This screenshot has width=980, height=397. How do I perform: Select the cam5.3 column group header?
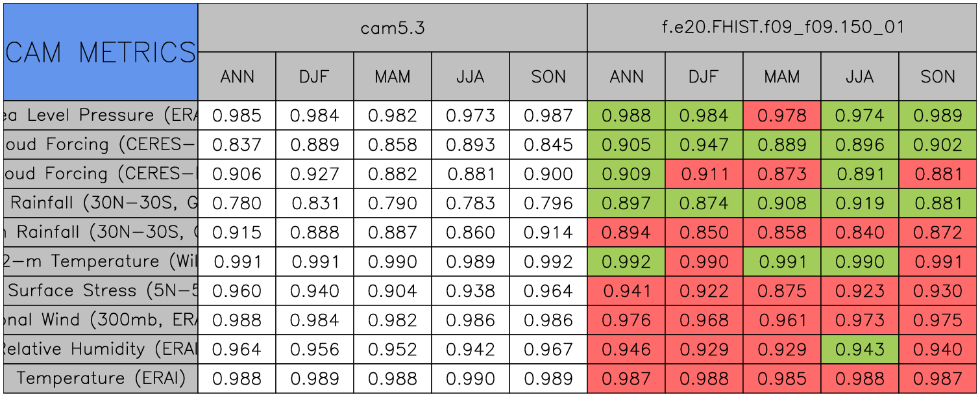click(392, 27)
